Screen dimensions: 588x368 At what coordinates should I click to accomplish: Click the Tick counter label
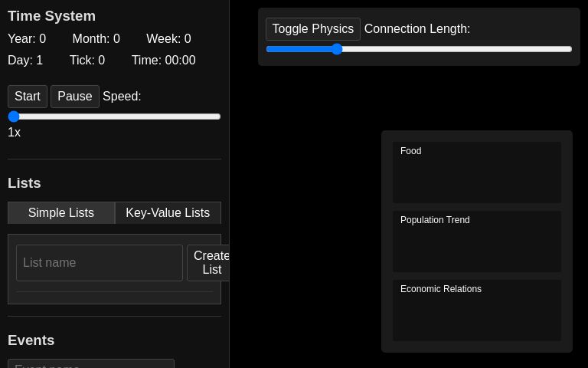pos(87,61)
